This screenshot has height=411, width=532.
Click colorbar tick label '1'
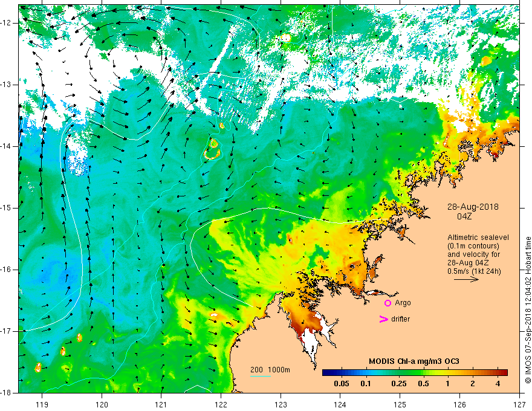[x=447, y=384]
